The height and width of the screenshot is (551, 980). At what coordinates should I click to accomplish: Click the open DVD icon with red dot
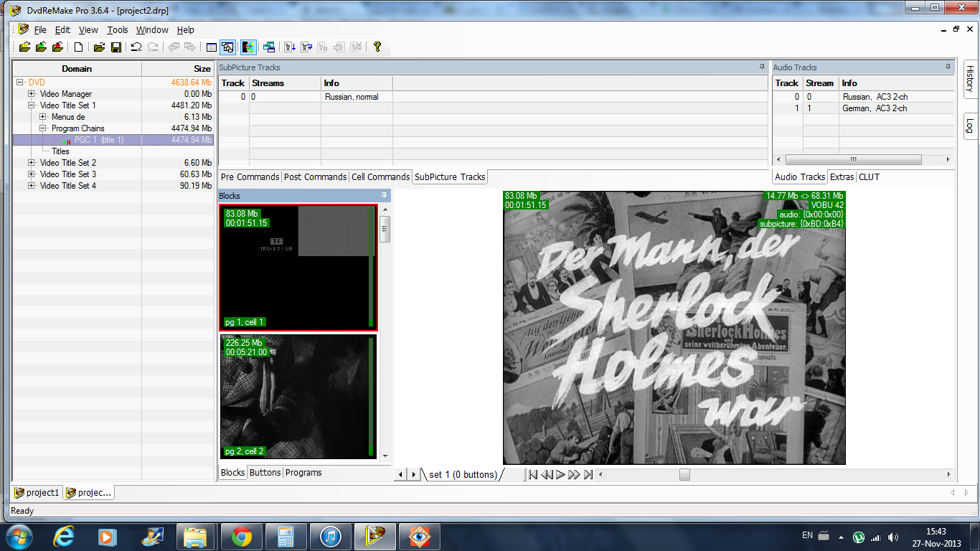[57, 47]
